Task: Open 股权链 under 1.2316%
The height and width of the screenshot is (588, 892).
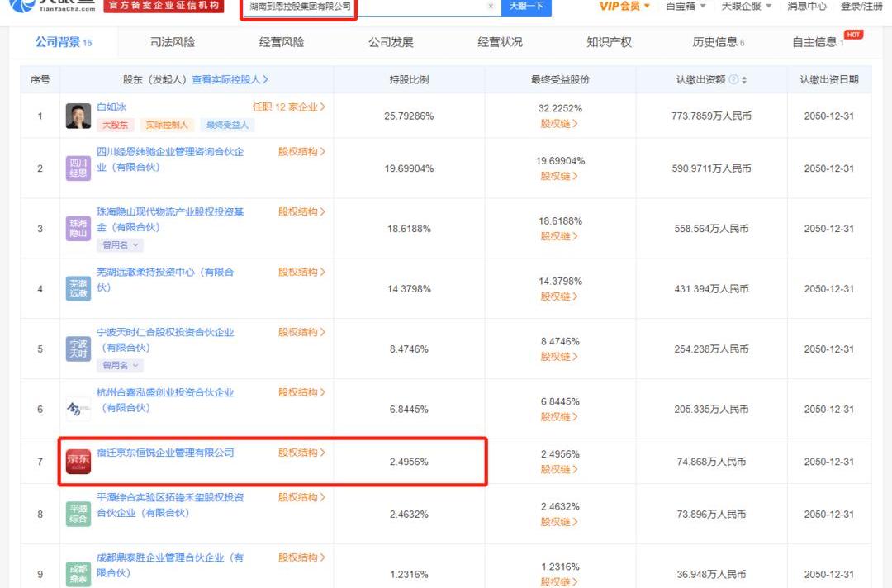Action: 559,581
